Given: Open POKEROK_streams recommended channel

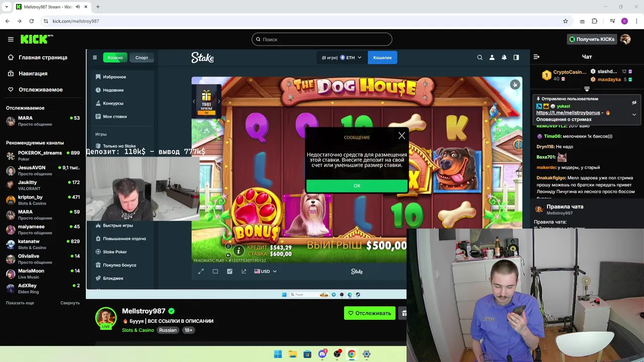Looking at the screenshot, I should (43, 155).
